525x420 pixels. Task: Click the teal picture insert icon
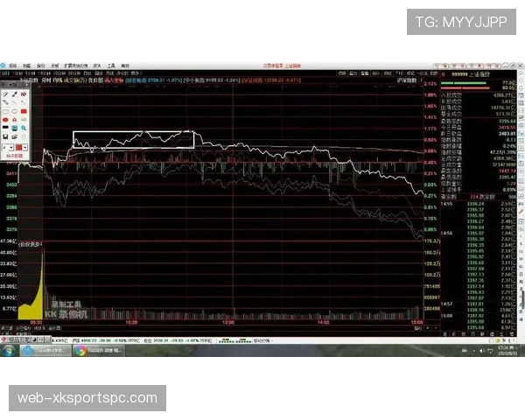point(14,128)
